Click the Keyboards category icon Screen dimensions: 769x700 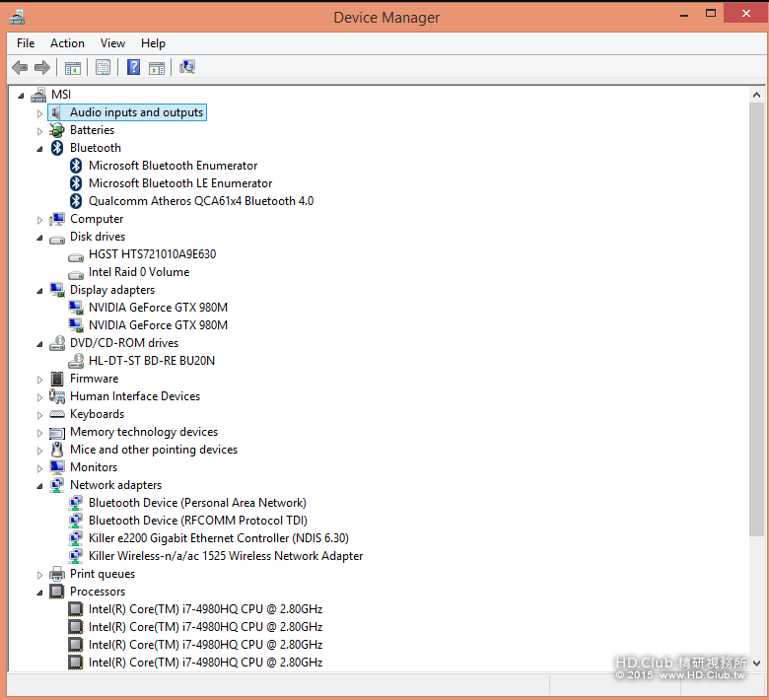57,414
